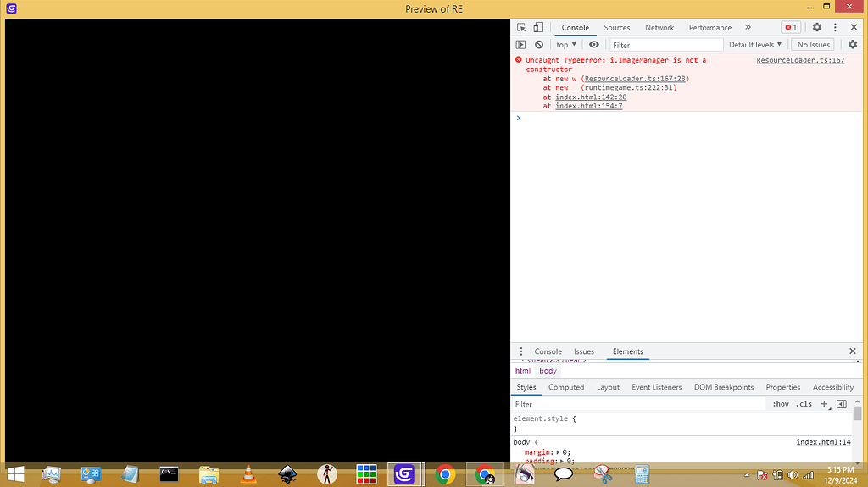
Task: Open console settings gear icon
Action: tap(853, 45)
